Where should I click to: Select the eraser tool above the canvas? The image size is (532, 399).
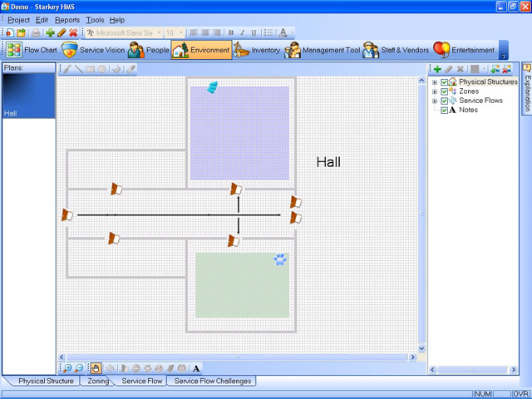pos(131,69)
